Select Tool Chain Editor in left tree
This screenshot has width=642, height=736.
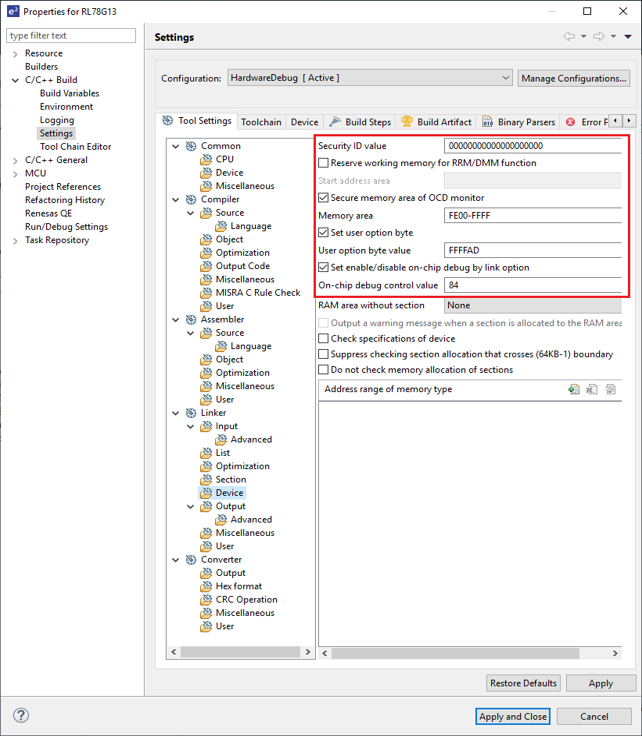[x=75, y=146]
